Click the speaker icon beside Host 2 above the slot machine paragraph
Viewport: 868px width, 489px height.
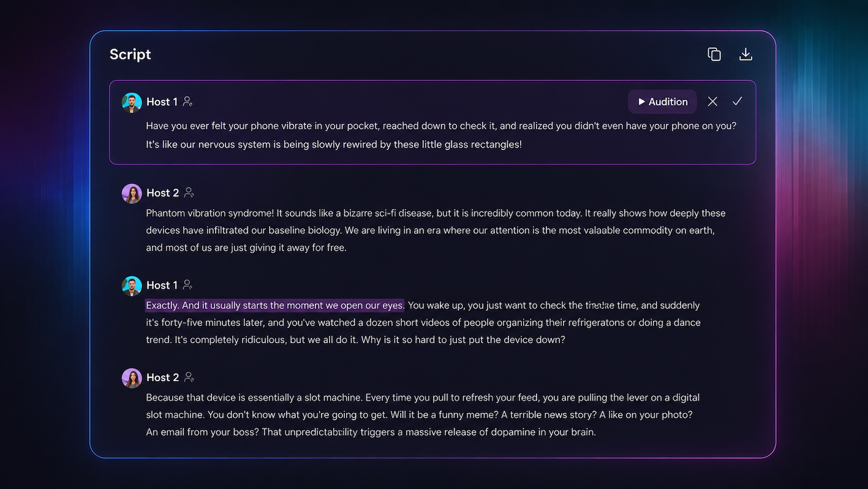click(189, 377)
